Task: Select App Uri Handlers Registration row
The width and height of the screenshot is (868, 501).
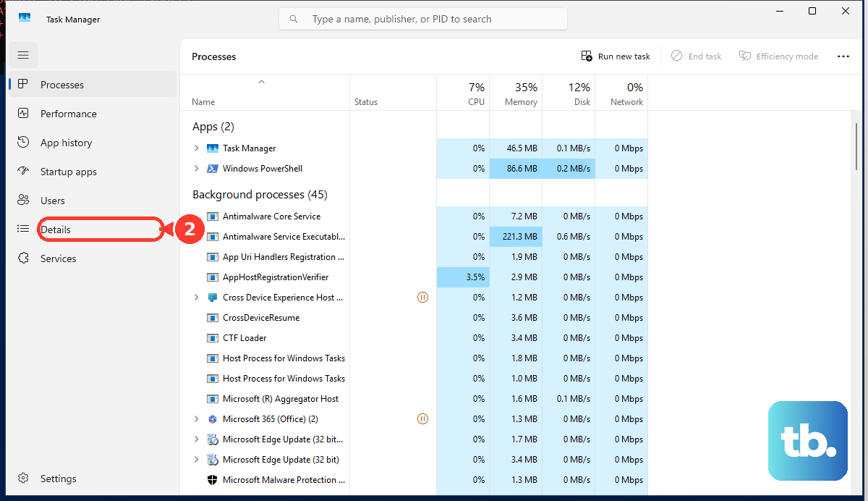Action: (414, 257)
